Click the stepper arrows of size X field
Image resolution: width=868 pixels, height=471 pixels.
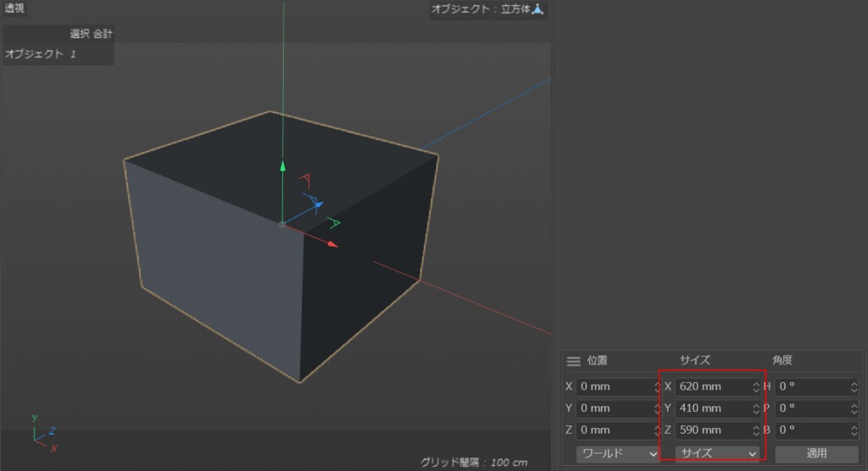pyautogui.click(x=755, y=387)
